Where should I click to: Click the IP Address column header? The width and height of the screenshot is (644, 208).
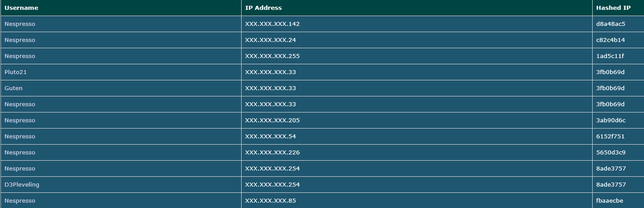pos(263,8)
